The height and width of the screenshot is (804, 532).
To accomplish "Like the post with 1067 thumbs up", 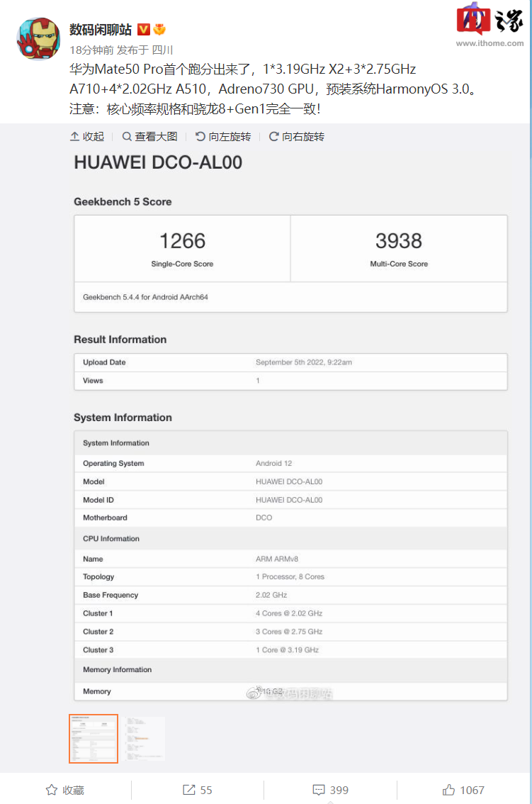I will (x=463, y=790).
